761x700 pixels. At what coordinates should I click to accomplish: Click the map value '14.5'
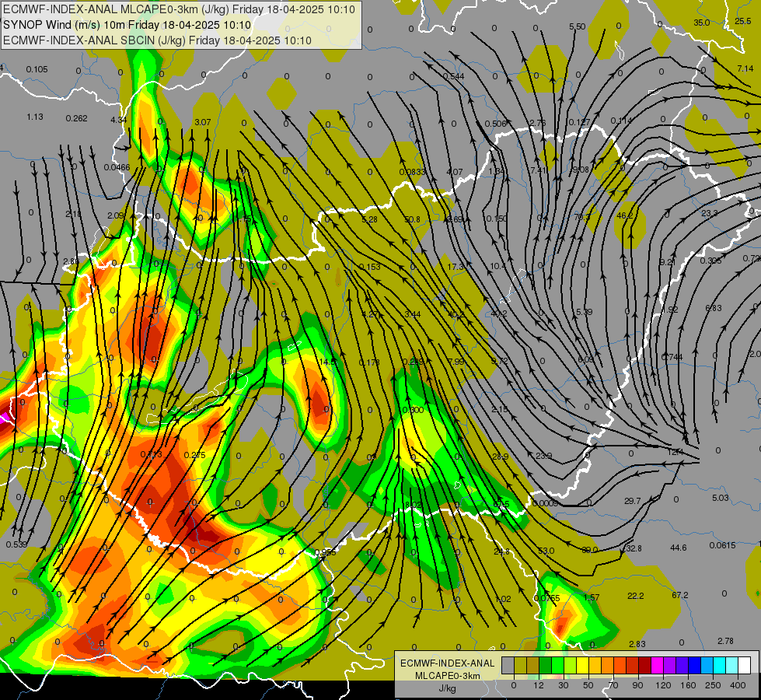[x=327, y=362]
